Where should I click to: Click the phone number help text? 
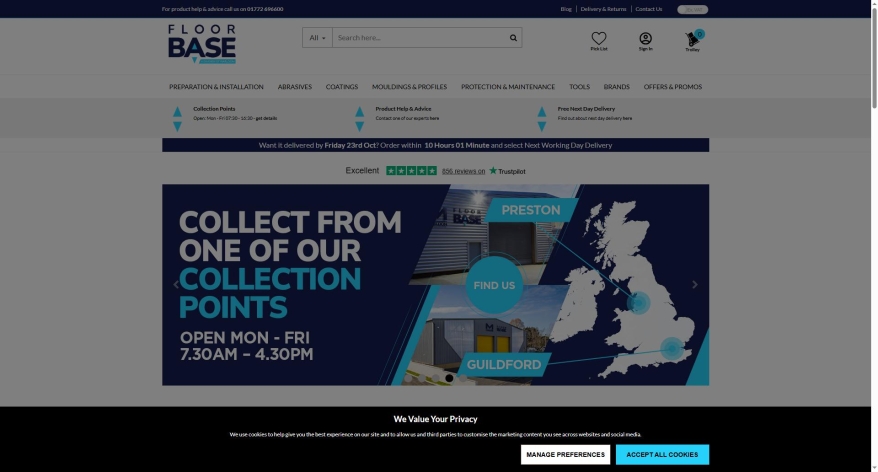coord(222,9)
